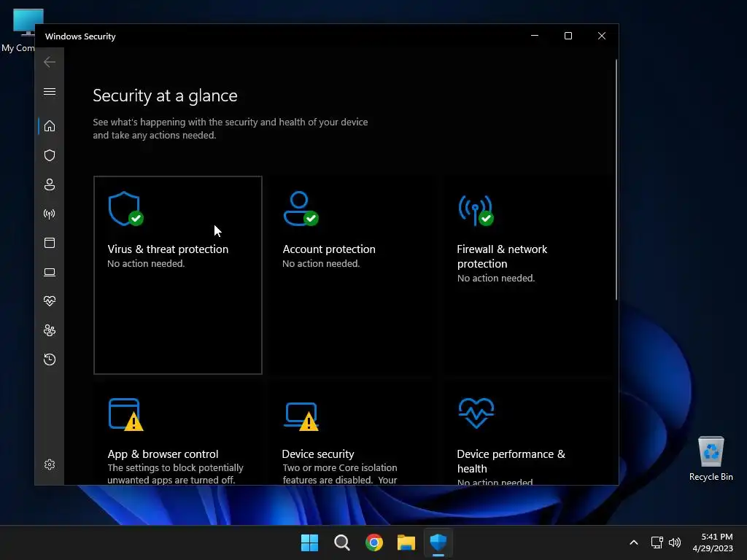The height and width of the screenshot is (560, 747).
Task: Open Account protection title
Action: click(329, 249)
